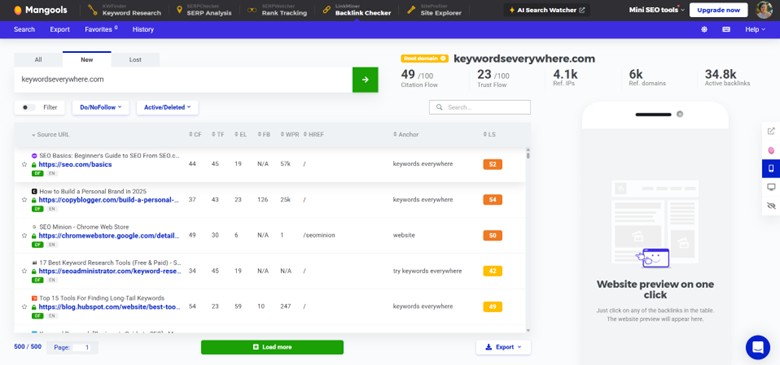780x365 pixels.
Task: Click the table search field
Action: point(480,107)
